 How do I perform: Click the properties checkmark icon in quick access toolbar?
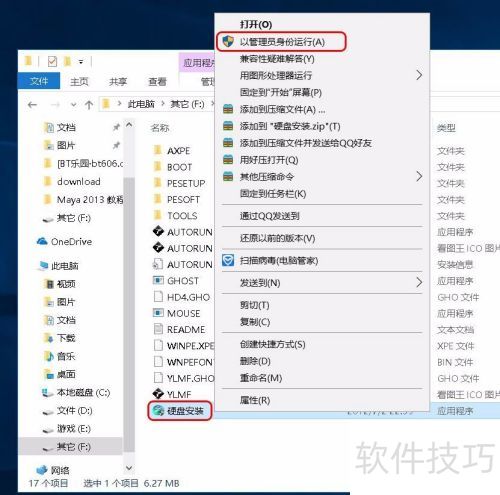click(x=52, y=61)
